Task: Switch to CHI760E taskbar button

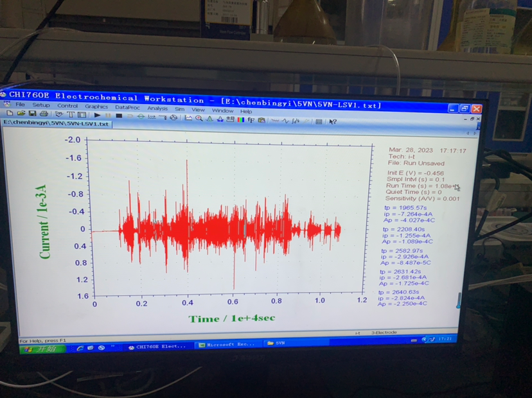Action: 157,347
